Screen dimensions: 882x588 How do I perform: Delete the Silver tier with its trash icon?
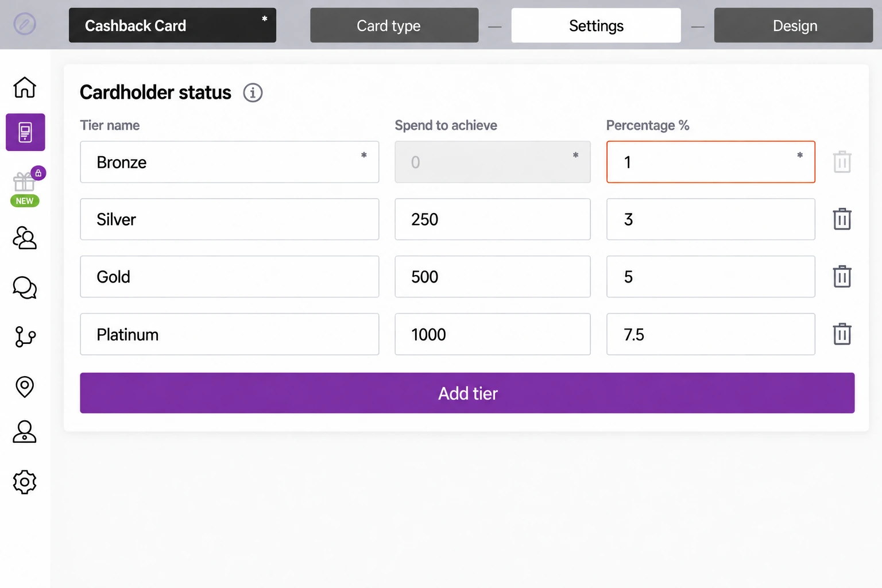coord(842,219)
